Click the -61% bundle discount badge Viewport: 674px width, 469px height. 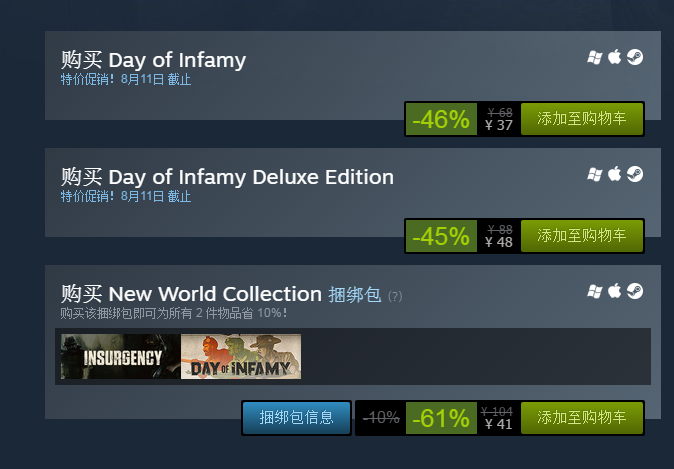click(x=441, y=417)
